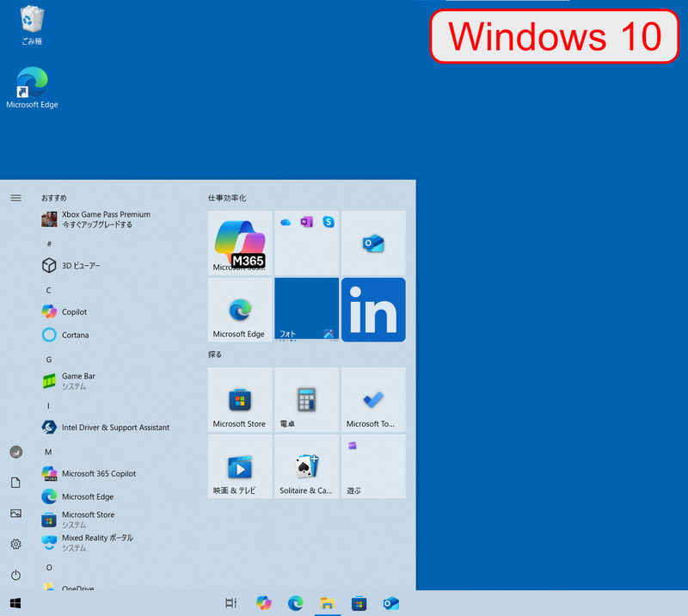Click the O letter group header
Screen dimensions: 688x616
(49, 567)
